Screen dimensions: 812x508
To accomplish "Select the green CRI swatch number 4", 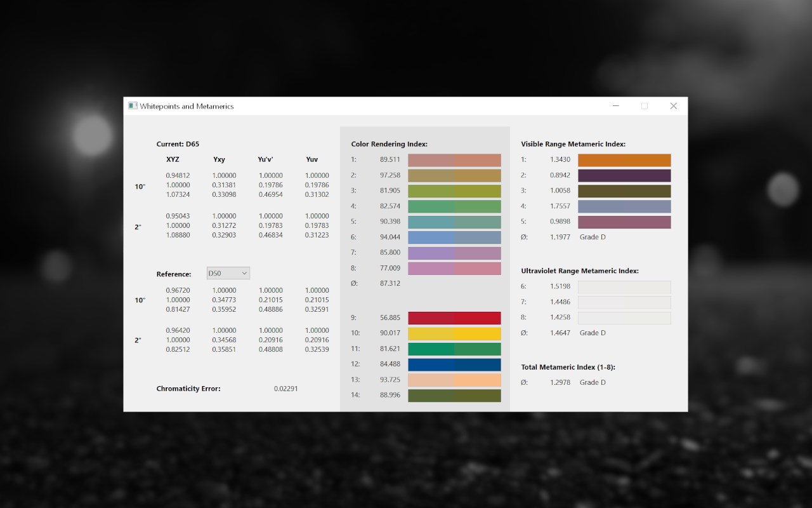I will click(x=454, y=206).
